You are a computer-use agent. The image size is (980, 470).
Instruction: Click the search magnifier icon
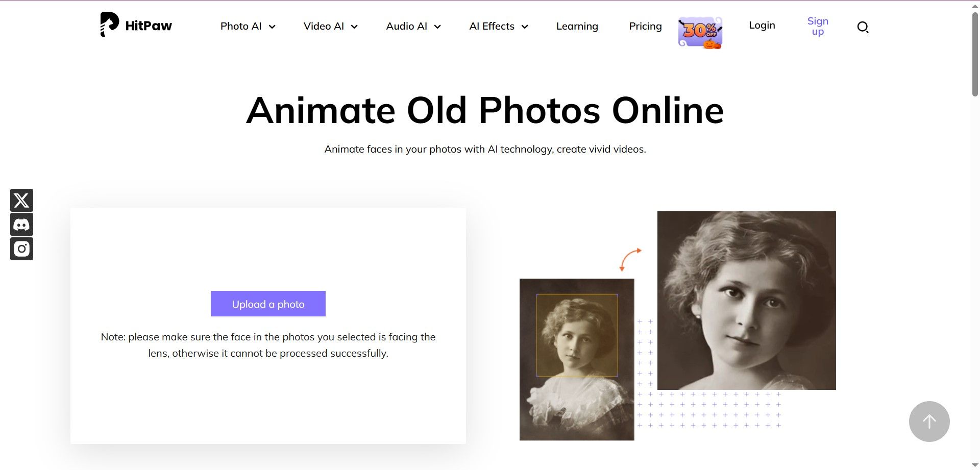point(863,27)
